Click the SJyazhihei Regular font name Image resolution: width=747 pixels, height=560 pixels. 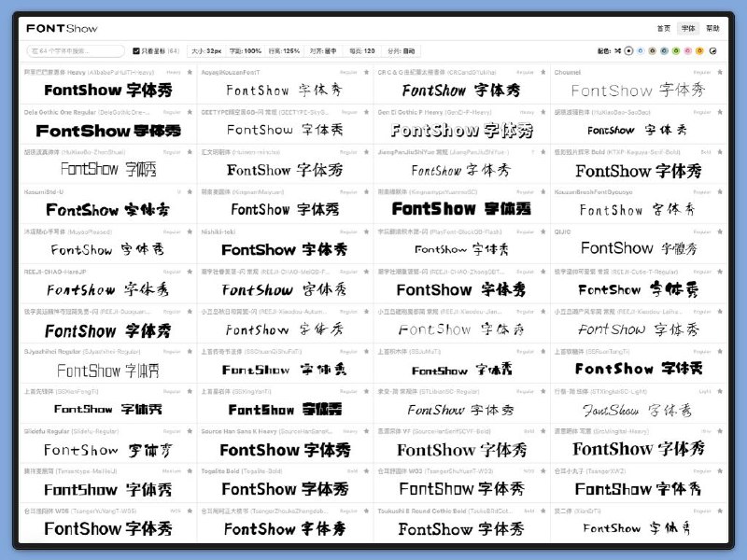pos(82,352)
